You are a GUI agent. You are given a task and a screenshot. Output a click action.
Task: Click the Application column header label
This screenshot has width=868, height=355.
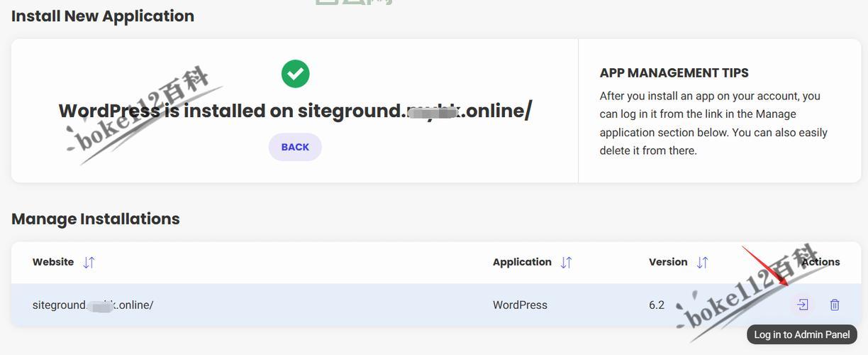tap(522, 262)
